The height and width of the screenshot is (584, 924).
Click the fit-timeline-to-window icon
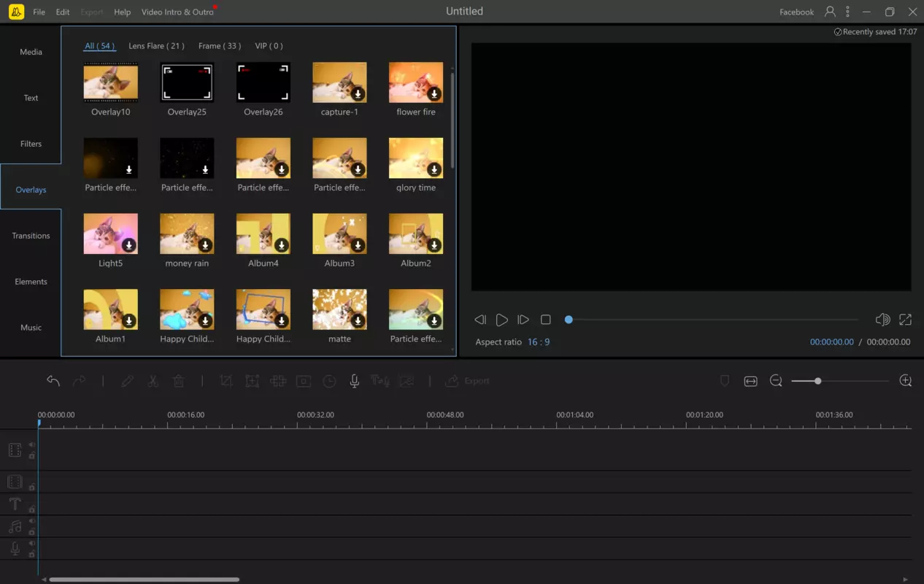[x=750, y=381]
